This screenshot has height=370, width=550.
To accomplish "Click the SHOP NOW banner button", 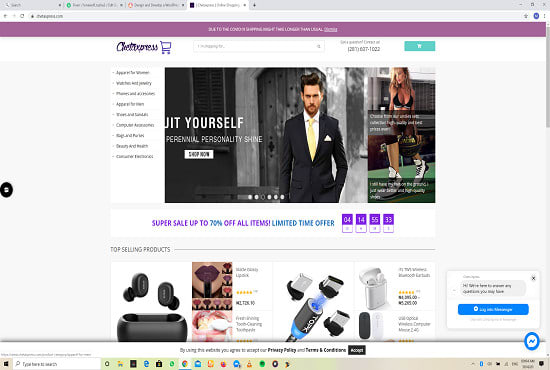I will click(x=199, y=154).
